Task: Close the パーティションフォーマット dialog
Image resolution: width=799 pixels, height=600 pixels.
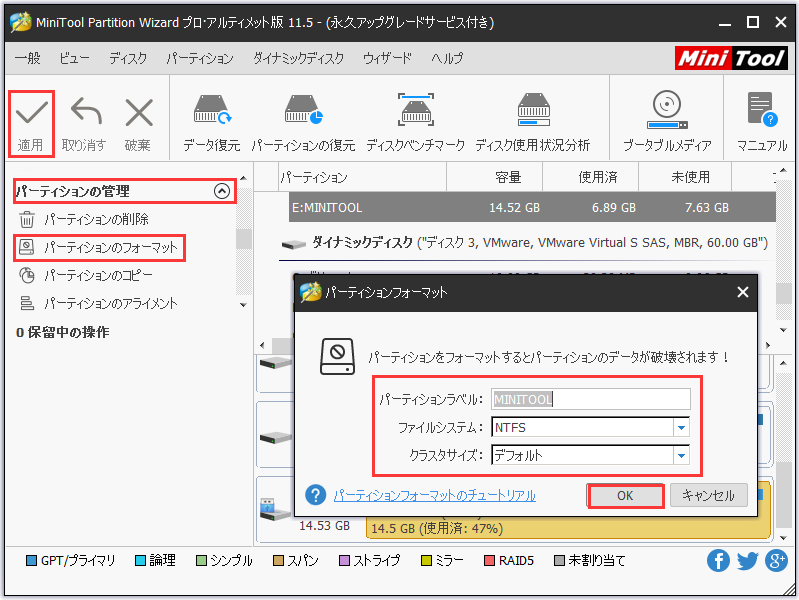Action: point(743,292)
